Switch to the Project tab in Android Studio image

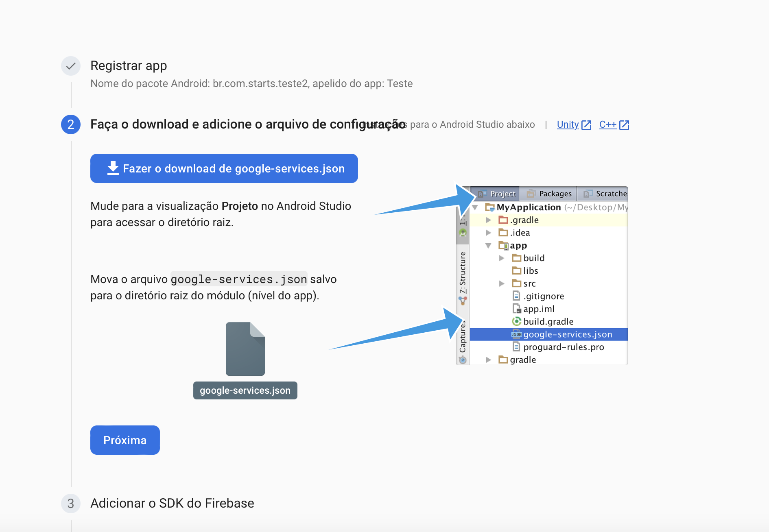(x=495, y=194)
